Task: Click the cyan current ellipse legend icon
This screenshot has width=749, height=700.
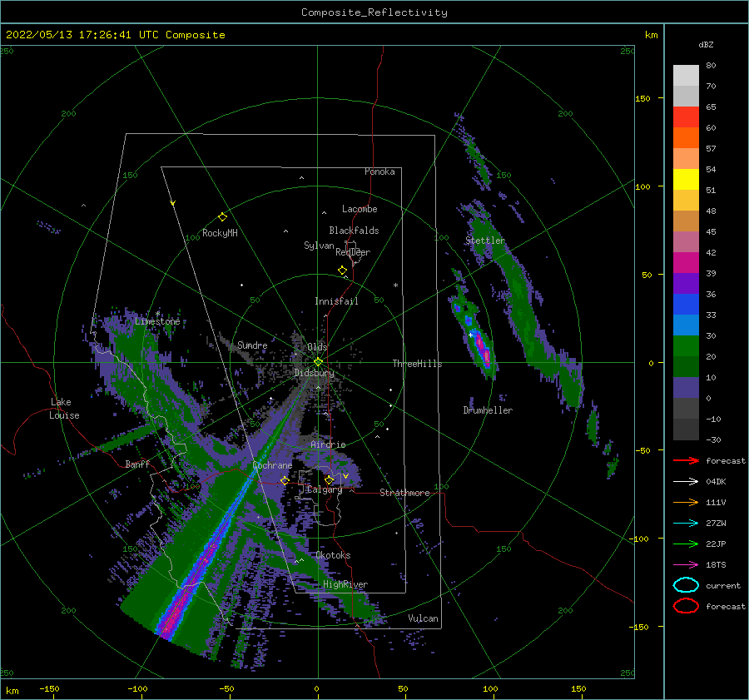Action: click(686, 585)
